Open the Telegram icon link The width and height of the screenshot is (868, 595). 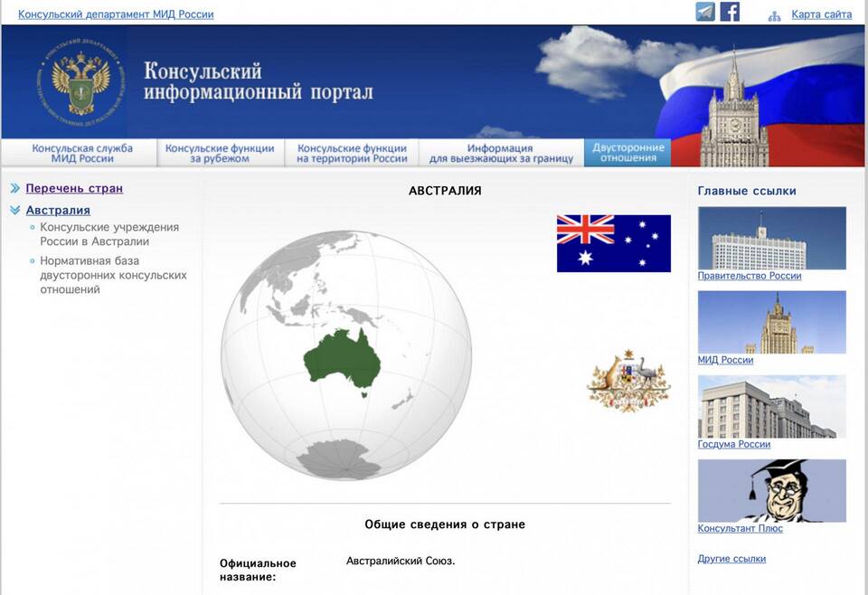[705, 12]
